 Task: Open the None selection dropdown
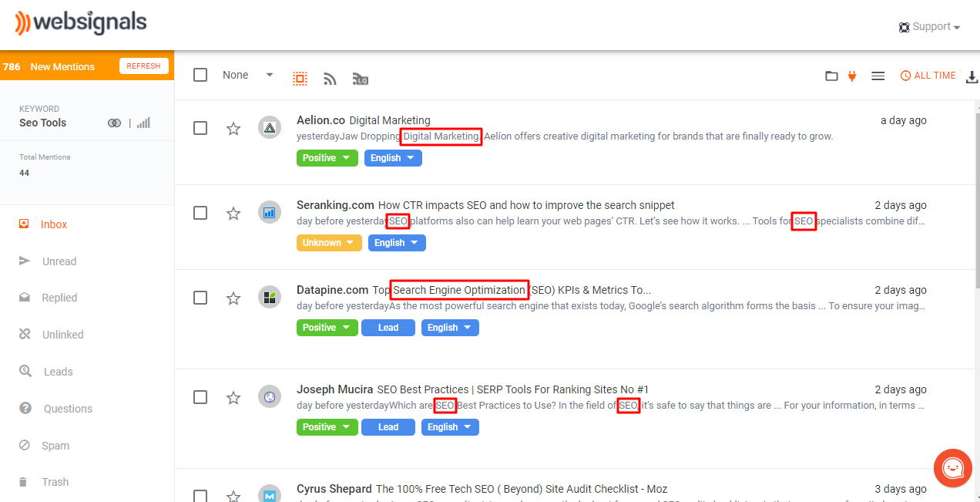(x=248, y=75)
